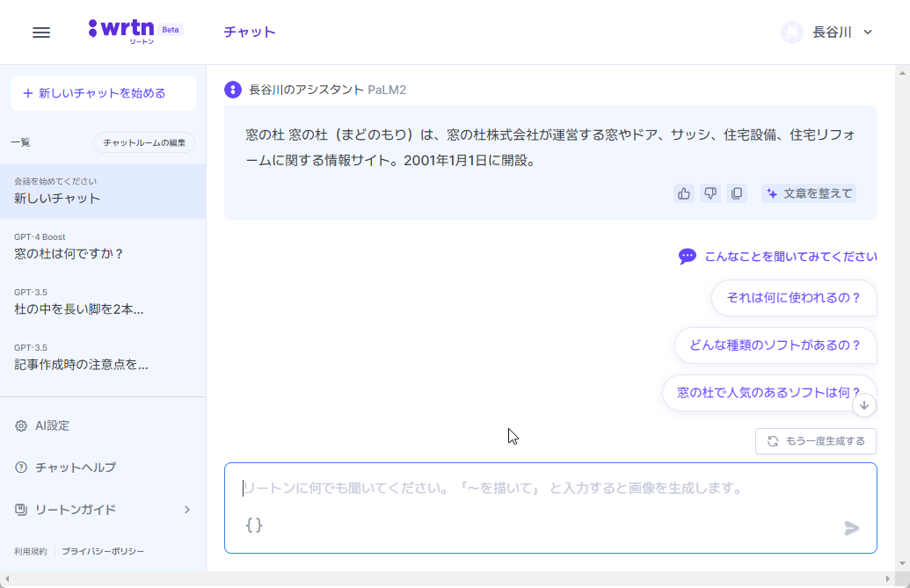
Task: Click the speech bubble suggestion icon
Action: tap(687, 256)
